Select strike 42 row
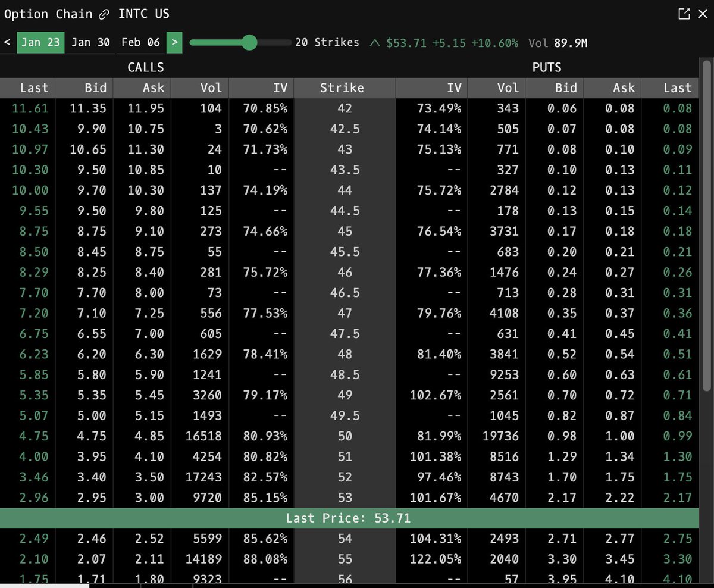The width and height of the screenshot is (714, 588). pyautogui.click(x=349, y=108)
